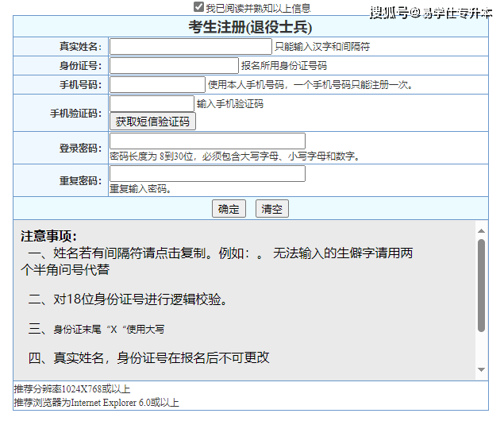
Task: Click the notes scrollbar down arrow
Action: (x=481, y=371)
